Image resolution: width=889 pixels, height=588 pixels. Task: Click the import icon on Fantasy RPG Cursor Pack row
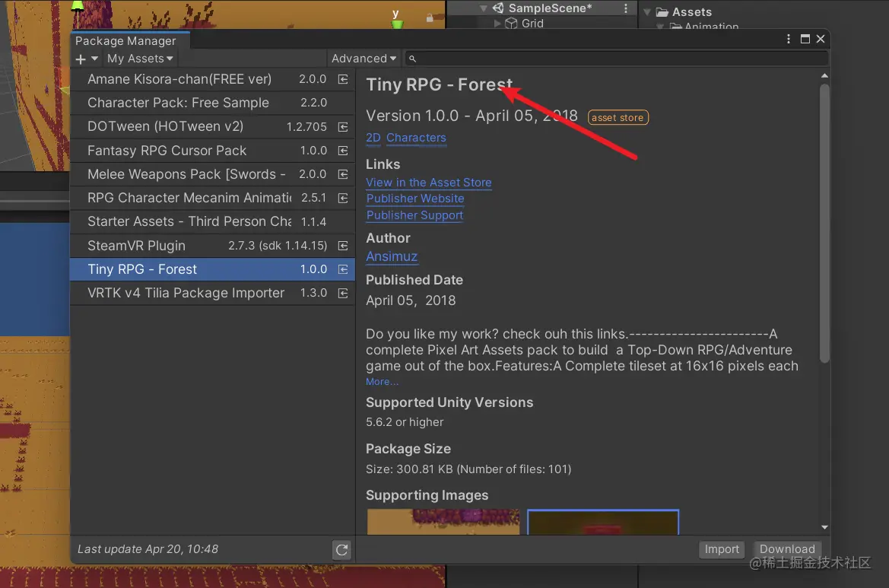(343, 151)
